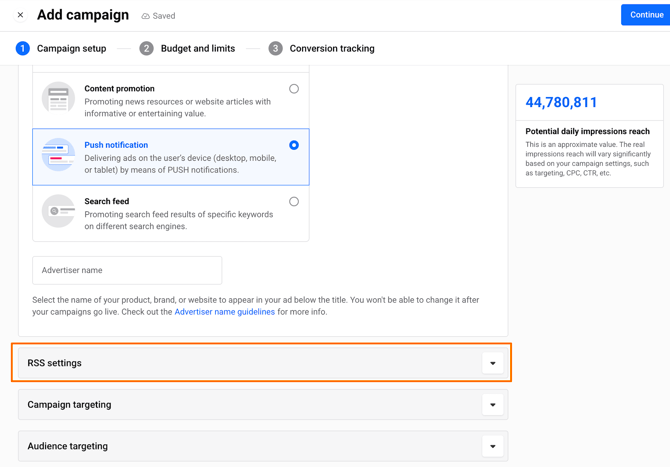Click the 44,780,811 impressions reach value

(561, 102)
